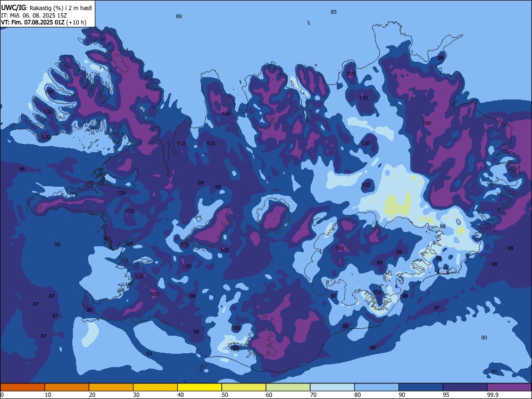Select the 80–90 sky blue legend swatch
532x399 pixels.
377,387
